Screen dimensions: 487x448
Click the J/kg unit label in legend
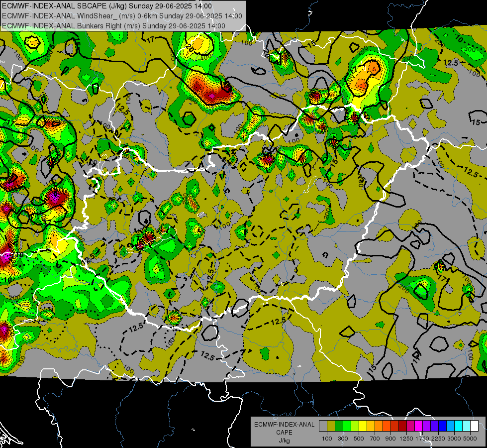pyautogui.click(x=284, y=441)
